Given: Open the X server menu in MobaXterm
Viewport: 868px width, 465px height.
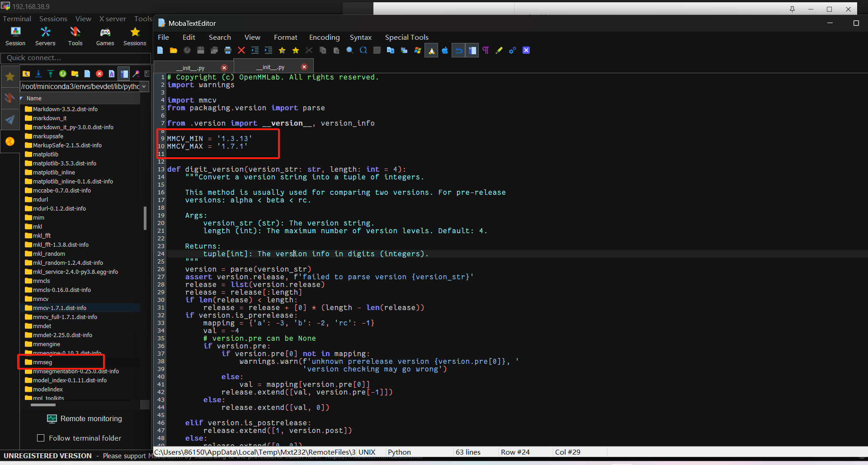Looking at the screenshot, I should 113,19.
